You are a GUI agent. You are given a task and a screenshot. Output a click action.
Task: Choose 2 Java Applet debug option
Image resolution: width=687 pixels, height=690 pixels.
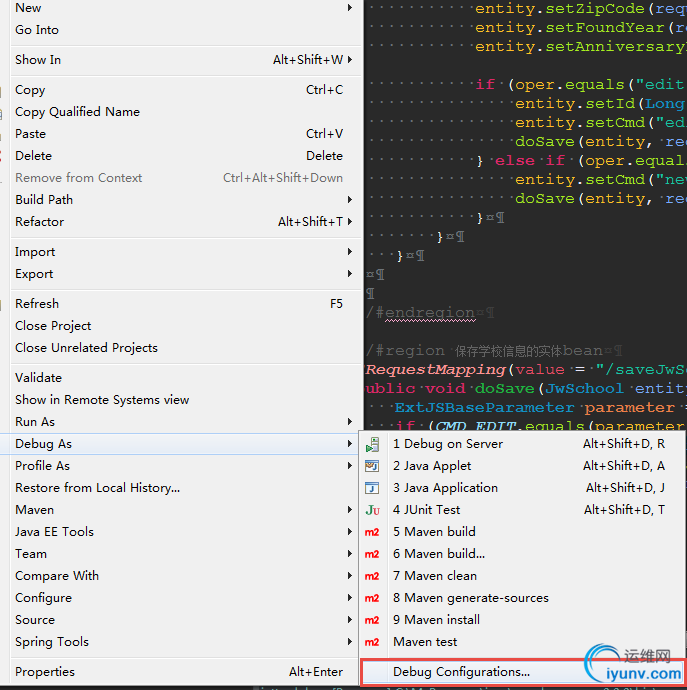coord(522,466)
